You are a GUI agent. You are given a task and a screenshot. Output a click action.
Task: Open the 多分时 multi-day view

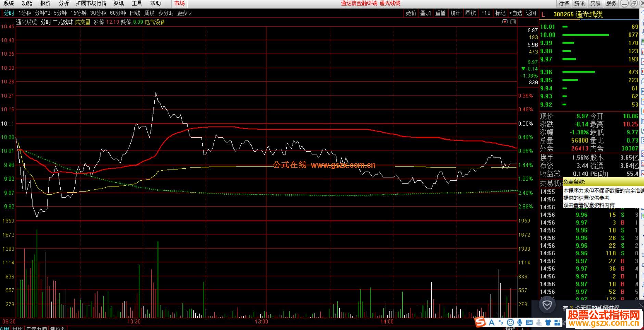(166, 13)
